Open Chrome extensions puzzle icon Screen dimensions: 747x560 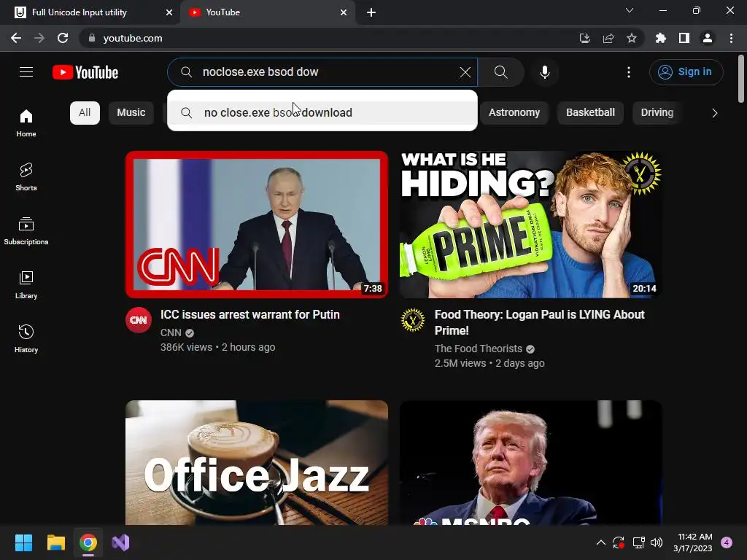pyautogui.click(x=661, y=38)
